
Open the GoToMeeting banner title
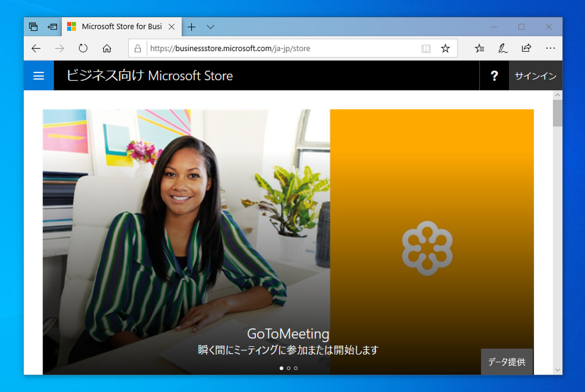click(x=288, y=334)
